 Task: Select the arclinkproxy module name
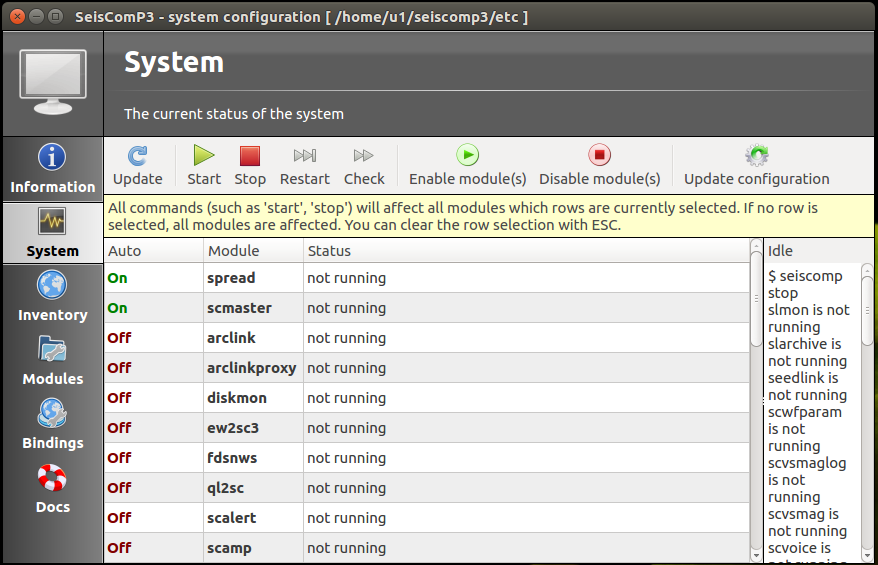[251, 368]
